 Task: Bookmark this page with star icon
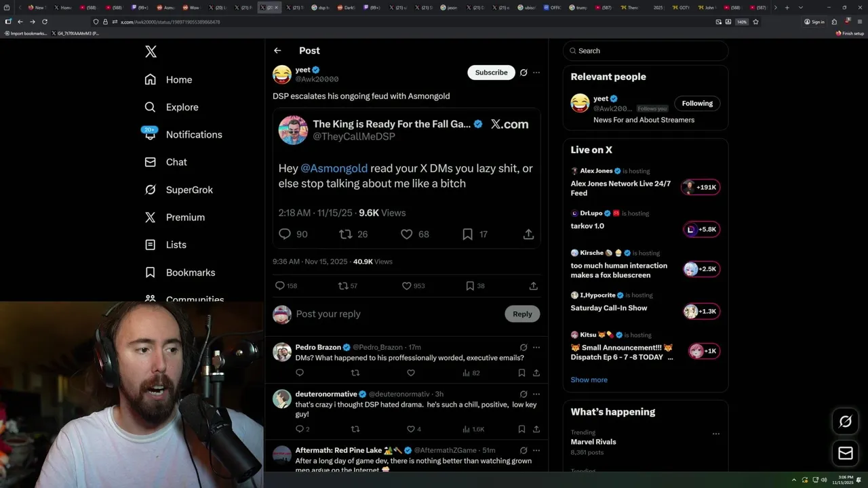coord(755,22)
